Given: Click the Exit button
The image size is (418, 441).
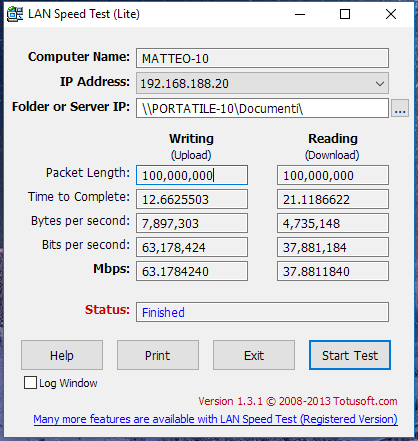Looking at the screenshot, I should [254, 355].
